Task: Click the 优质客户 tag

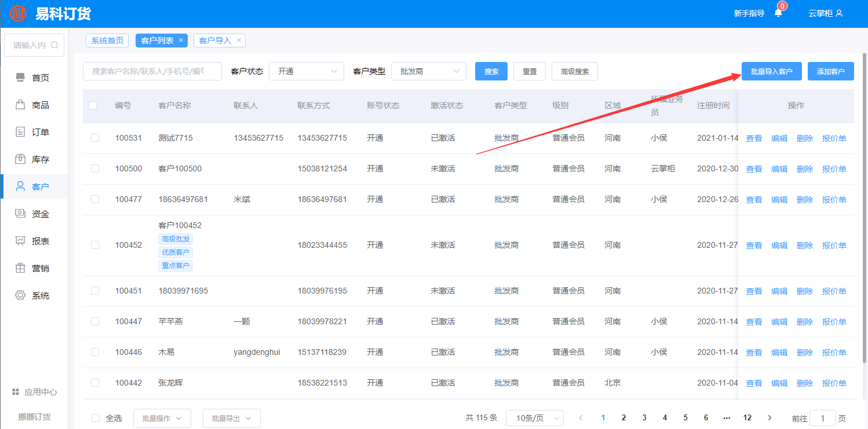Action: click(176, 252)
